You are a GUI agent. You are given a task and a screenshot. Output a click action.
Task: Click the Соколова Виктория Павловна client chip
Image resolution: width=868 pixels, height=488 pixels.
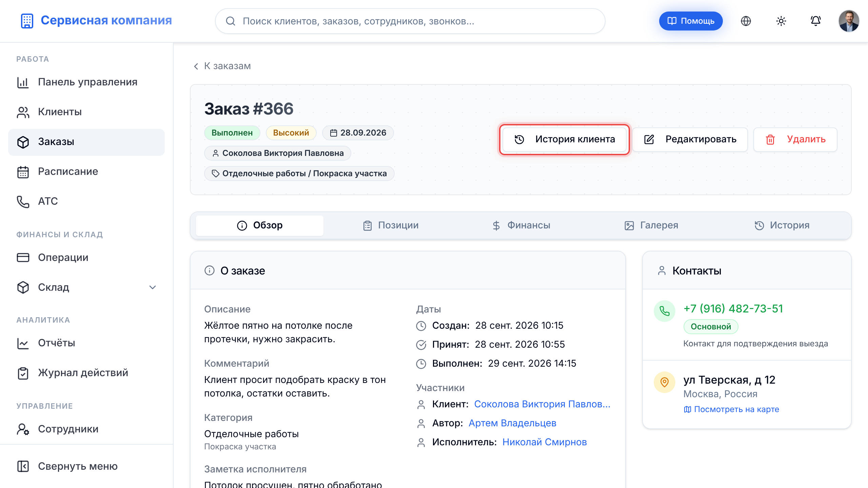[278, 153]
